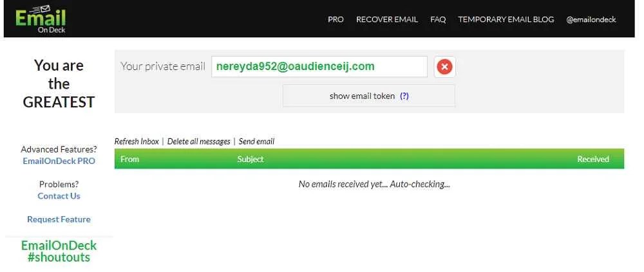Open RECOVER EMAIL page
Image resolution: width=644 pixels, height=272 pixels.
click(387, 19)
